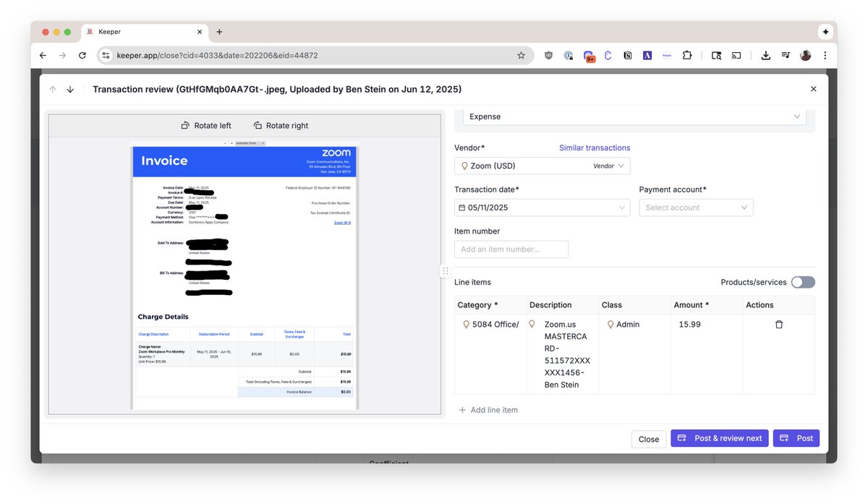This screenshot has height=504, width=868.
Task: Click the search tabs icon in toolbar
Action: 716,55
